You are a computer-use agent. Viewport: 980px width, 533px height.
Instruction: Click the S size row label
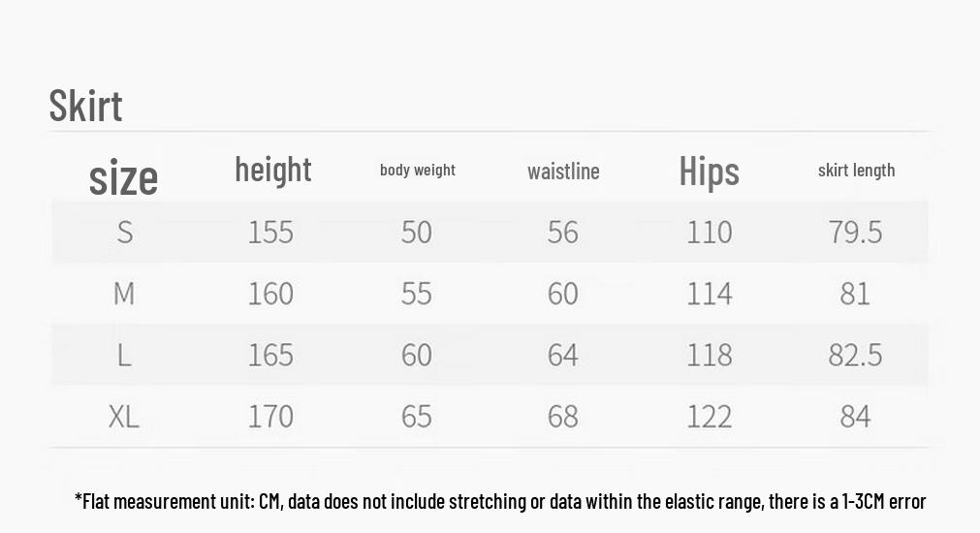(125, 233)
